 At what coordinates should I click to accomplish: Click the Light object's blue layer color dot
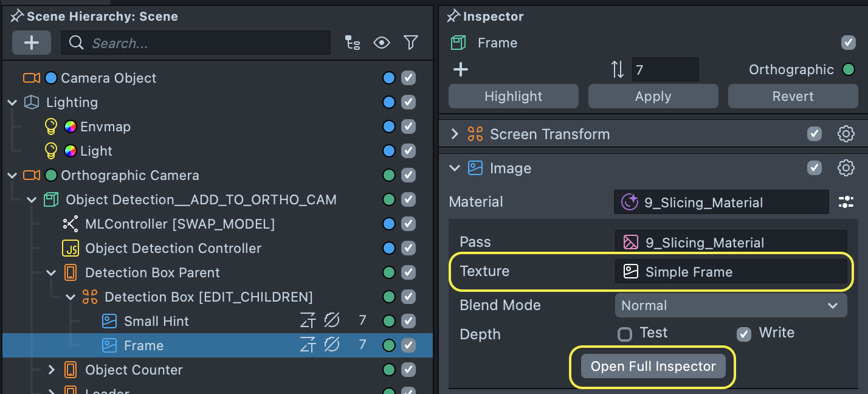389,151
